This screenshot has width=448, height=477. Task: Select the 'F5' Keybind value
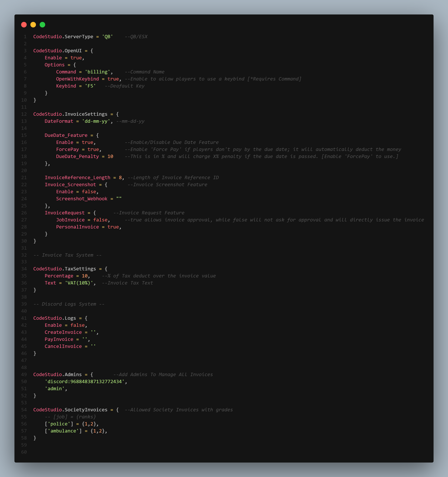pyautogui.click(x=91, y=86)
